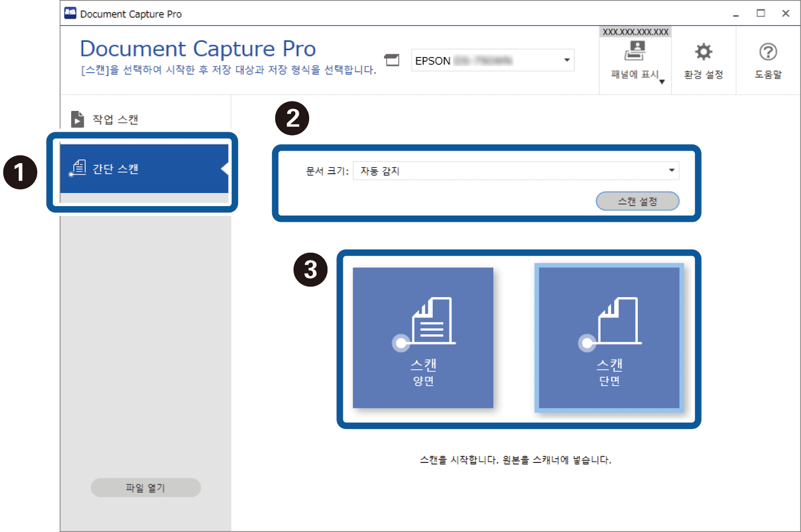Expand the small arrow under 패널에 표시

coord(662,82)
